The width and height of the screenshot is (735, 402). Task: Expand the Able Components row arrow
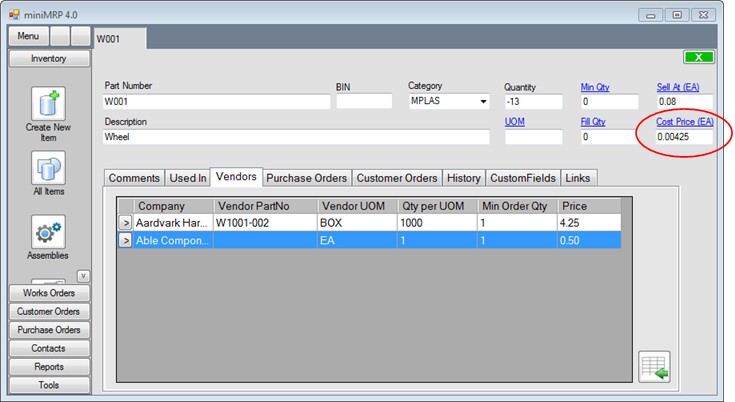pyautogui.click(x=126, y=240)
